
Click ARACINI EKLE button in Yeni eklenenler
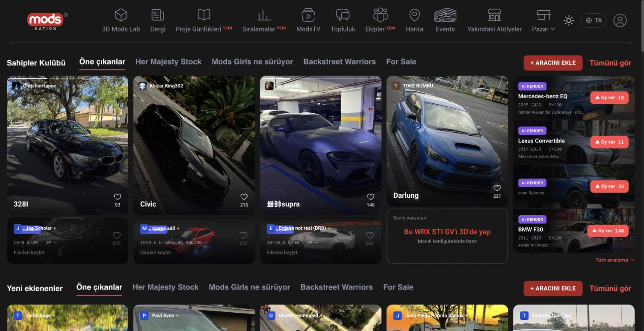(x=553, y=288)
